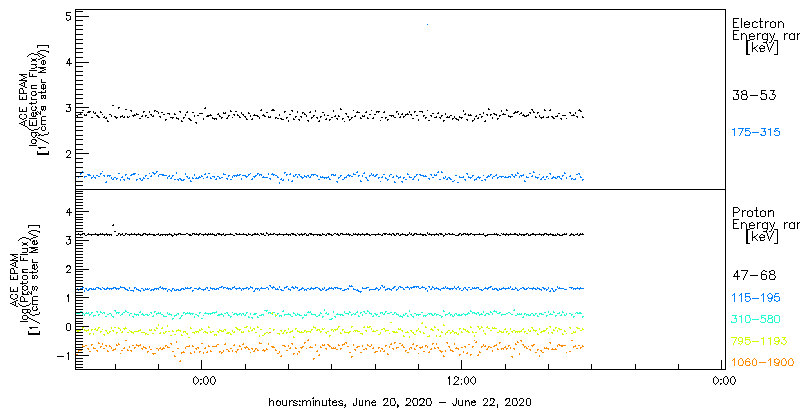Click the proton panel tick label -1
This screenshot has height=410, width=800.
pos(64,355)
